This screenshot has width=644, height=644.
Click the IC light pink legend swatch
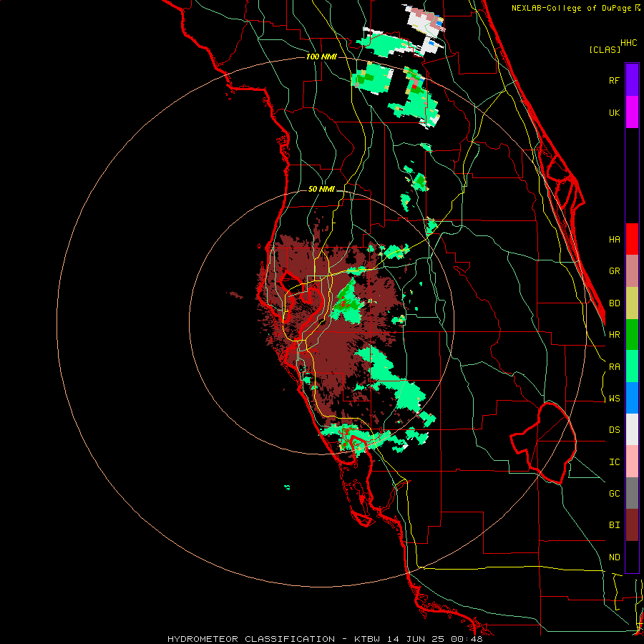[x=632, y=462]
